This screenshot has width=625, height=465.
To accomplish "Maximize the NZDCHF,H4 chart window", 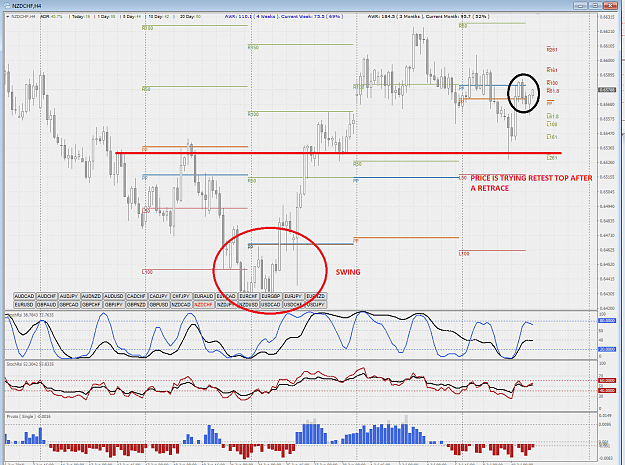I will pyautogui.click(x=595, y=6).
